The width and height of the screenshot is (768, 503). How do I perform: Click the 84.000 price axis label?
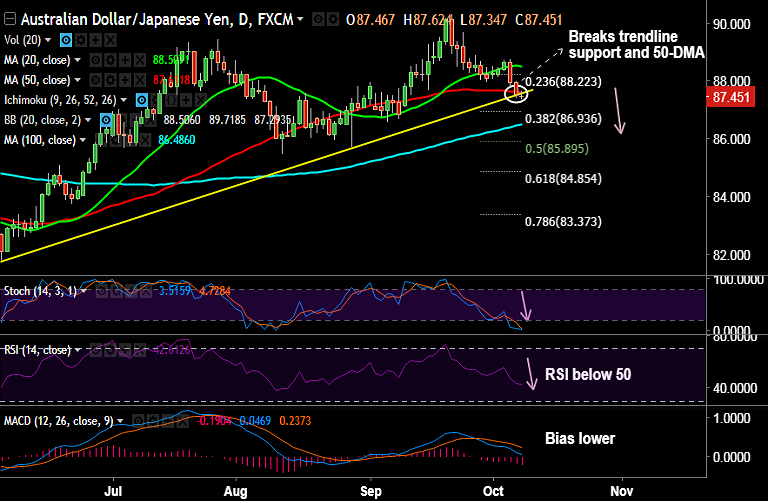coord(732,197)
